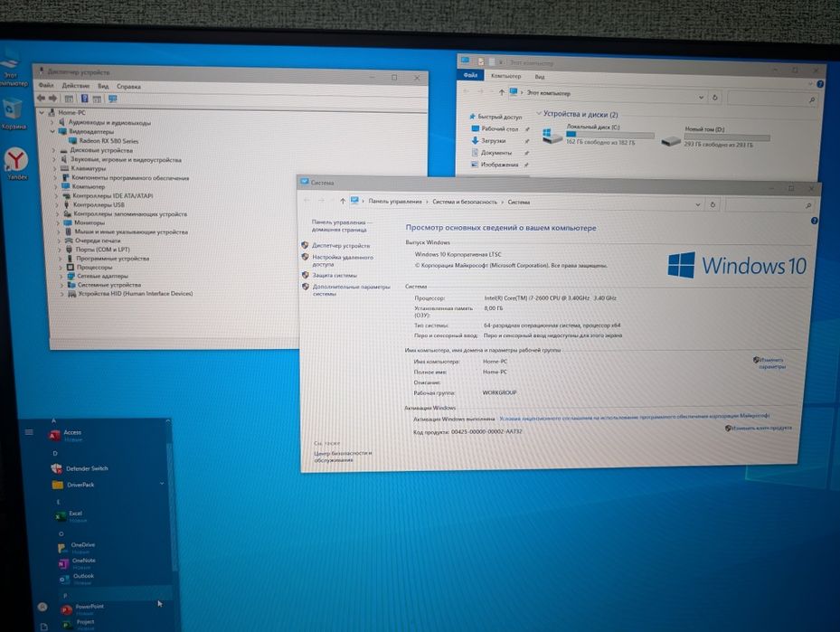The image size is (840, 632).
Task: Open Справка menu in Device Manager
Action: (128, 86)
